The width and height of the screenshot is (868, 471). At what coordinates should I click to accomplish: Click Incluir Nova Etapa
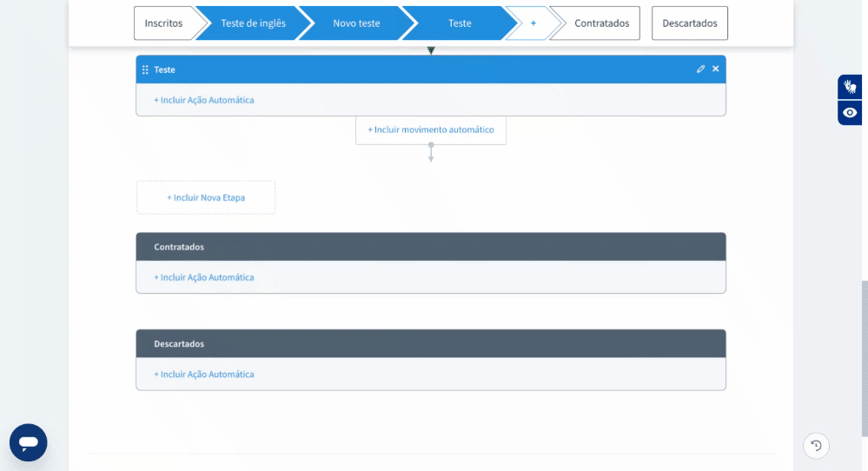coord(206,197)
